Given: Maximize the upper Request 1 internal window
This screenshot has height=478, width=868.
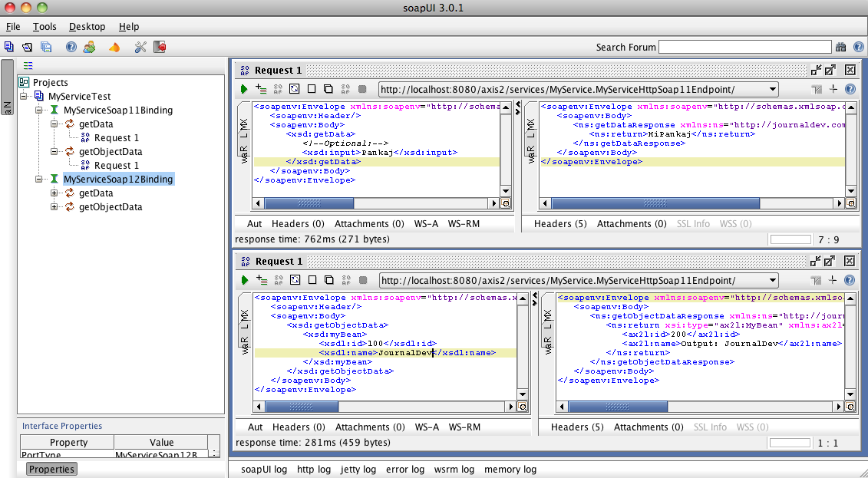Looking at the screenshot, I should [x=830, y=71].
